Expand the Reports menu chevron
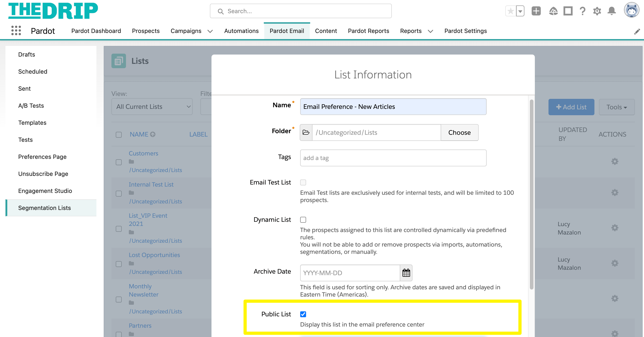Screen dimensions: 644x337 [430, 31]
